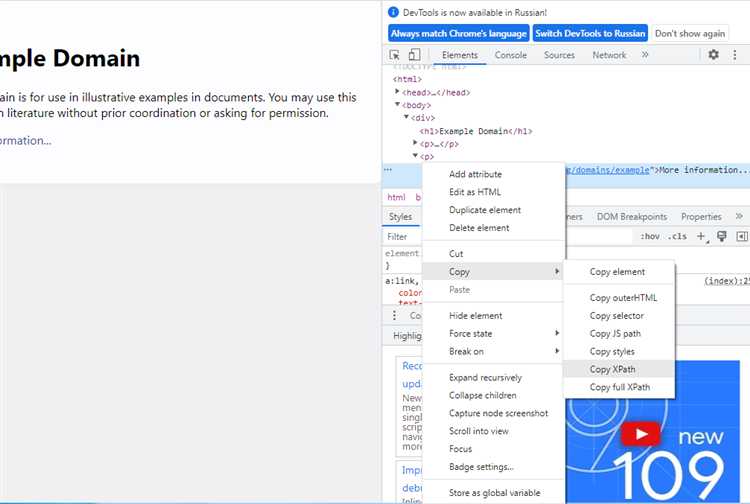Collapse the second open p node
This screenshot has width=750, height=504.
[415, 155]
